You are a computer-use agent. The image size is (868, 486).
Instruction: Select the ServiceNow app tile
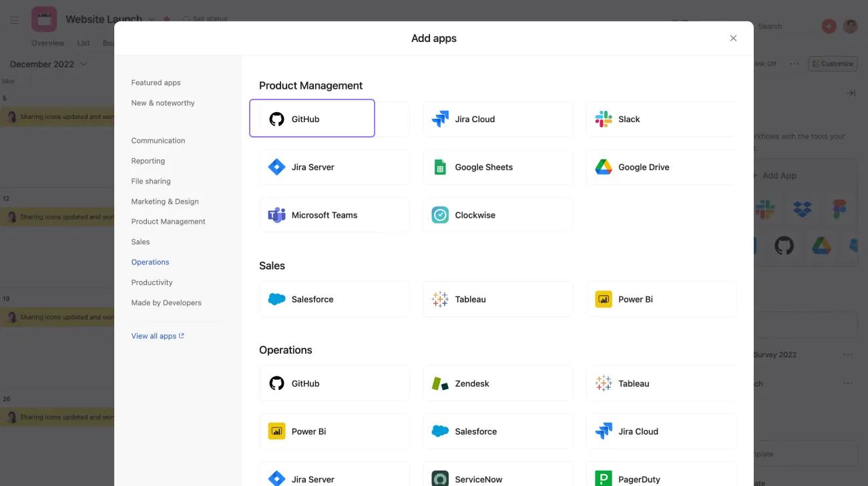coord(497,479)
